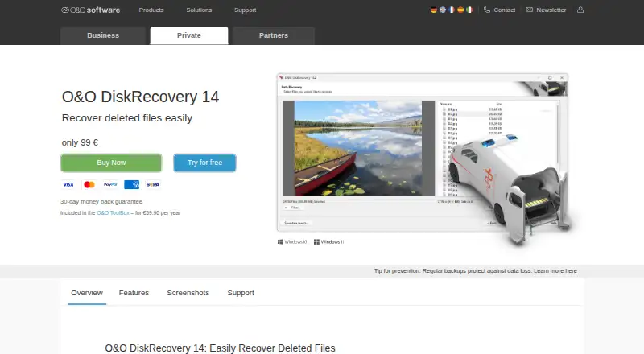Open the user account icon
Viewport: 644px width, 354px height.
580,10
